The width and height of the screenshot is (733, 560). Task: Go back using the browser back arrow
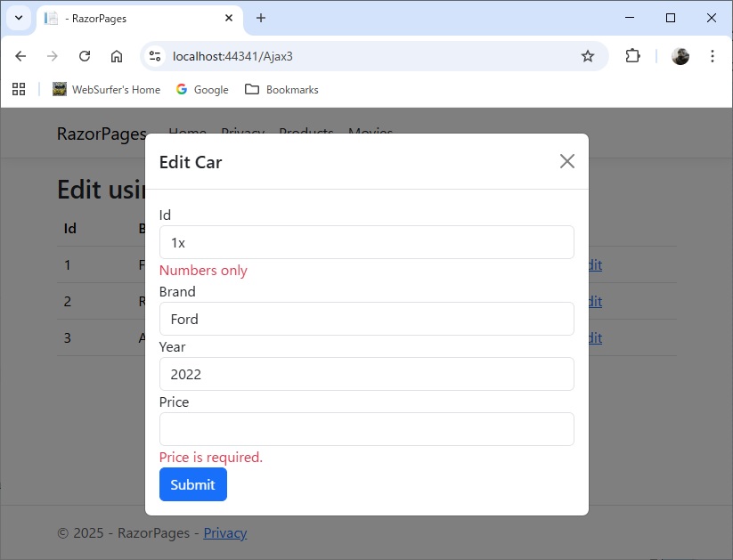[20, 56]
